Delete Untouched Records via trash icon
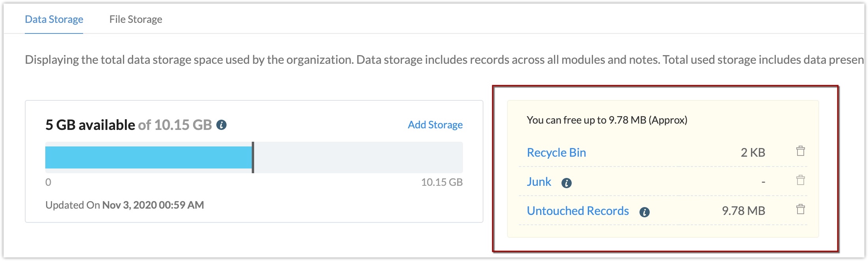 (801, 210)
